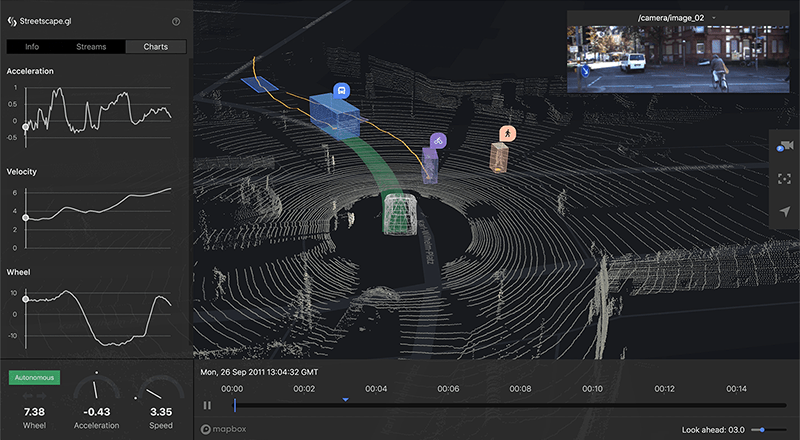
Task: Click the 'Look ahead: 03.0' label
Action: 713,430
